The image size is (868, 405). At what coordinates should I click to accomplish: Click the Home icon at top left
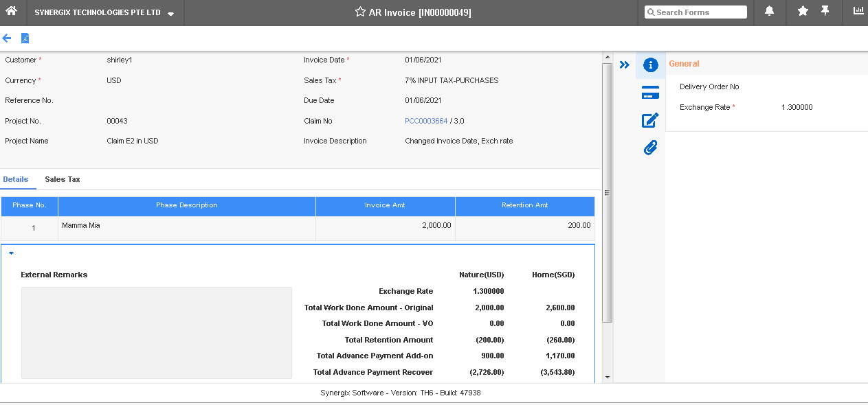(x=10, y=12)
